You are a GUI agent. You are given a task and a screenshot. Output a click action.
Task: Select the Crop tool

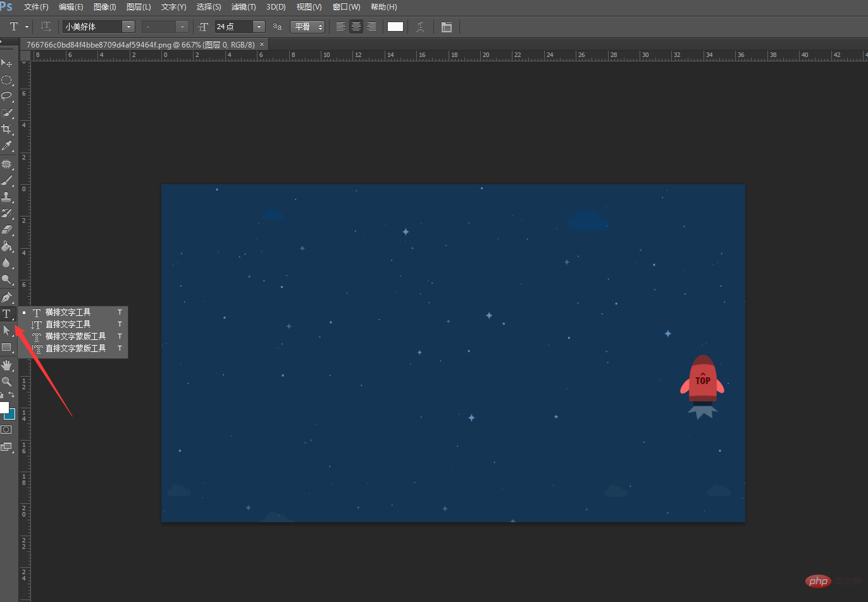[x=6, y=129]
